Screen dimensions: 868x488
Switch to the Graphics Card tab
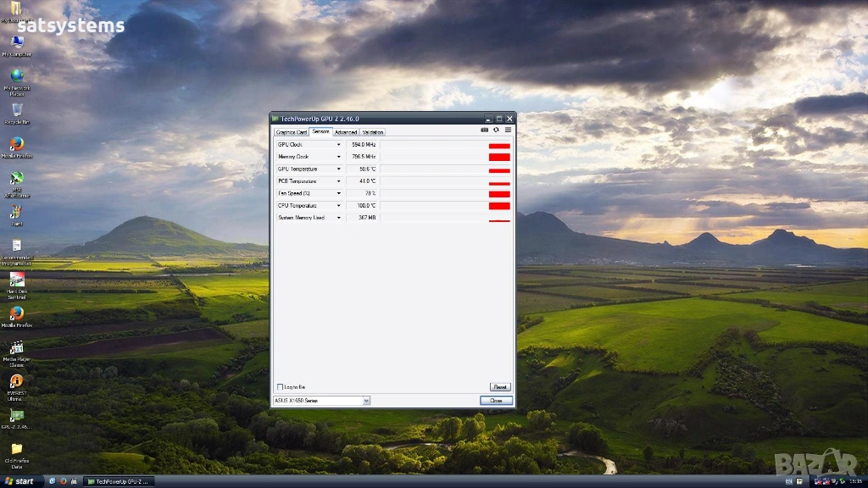[292, 132]
